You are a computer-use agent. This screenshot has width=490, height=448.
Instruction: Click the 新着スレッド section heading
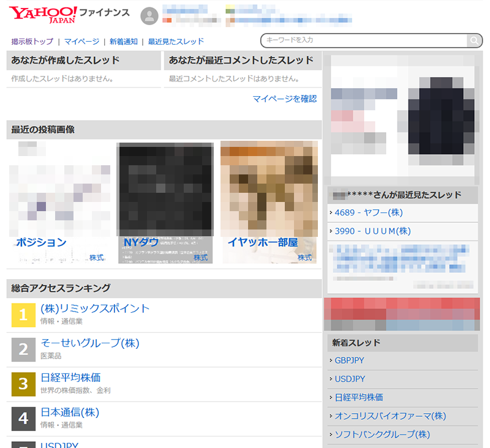tap(356, 343)
